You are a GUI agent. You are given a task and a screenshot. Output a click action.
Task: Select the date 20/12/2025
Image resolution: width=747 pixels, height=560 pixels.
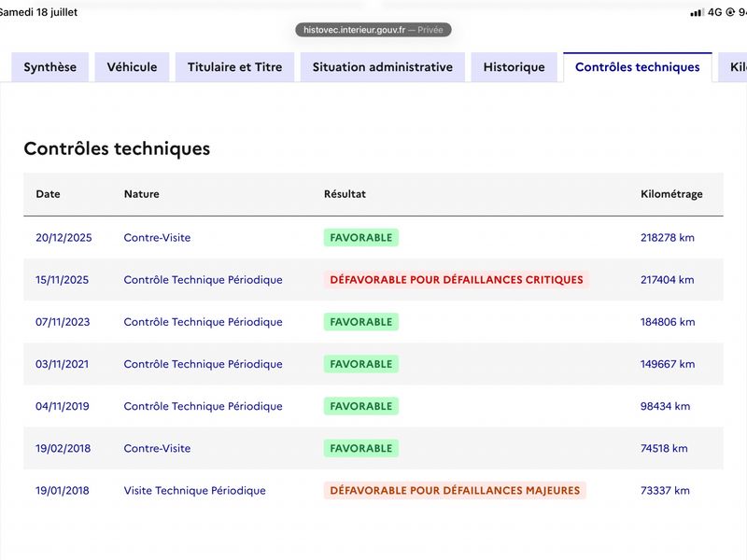(63, 238)
